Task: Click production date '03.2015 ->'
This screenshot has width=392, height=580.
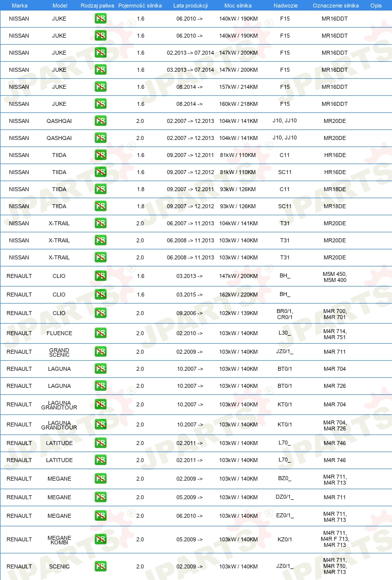Action: click(x=189, y=295)
